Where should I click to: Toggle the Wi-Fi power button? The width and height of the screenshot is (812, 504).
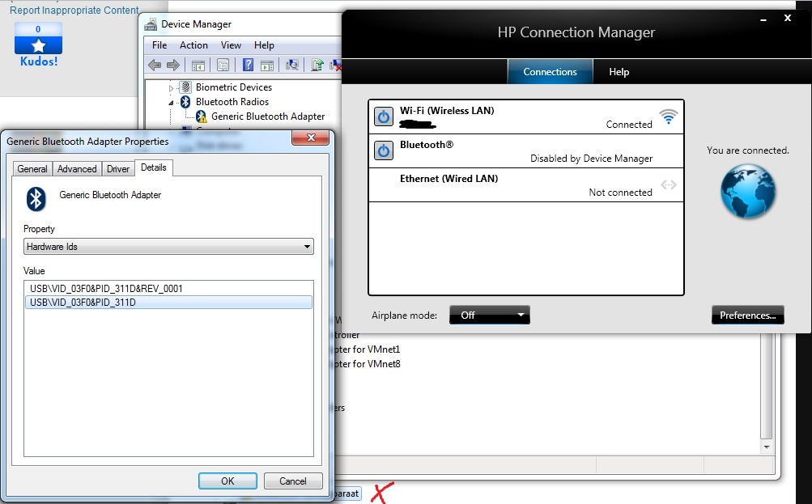(x=384, y=117)
